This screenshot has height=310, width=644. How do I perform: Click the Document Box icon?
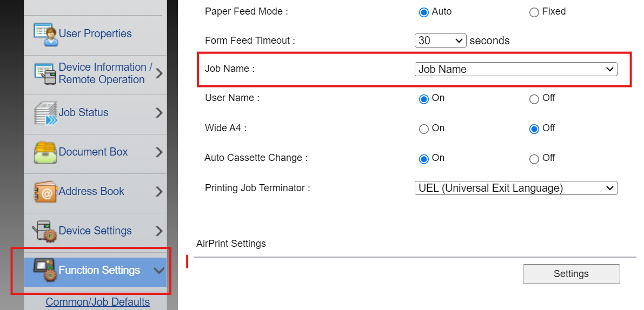(45, 152)
